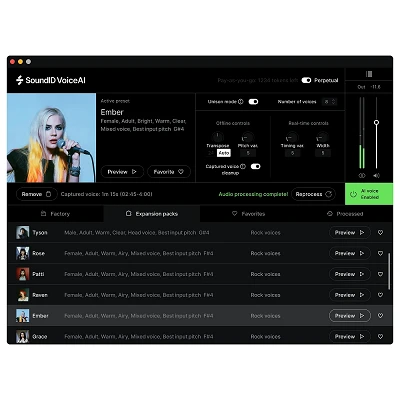
Task: Click the Captured voice duration text
Action: tap(106, 194)
